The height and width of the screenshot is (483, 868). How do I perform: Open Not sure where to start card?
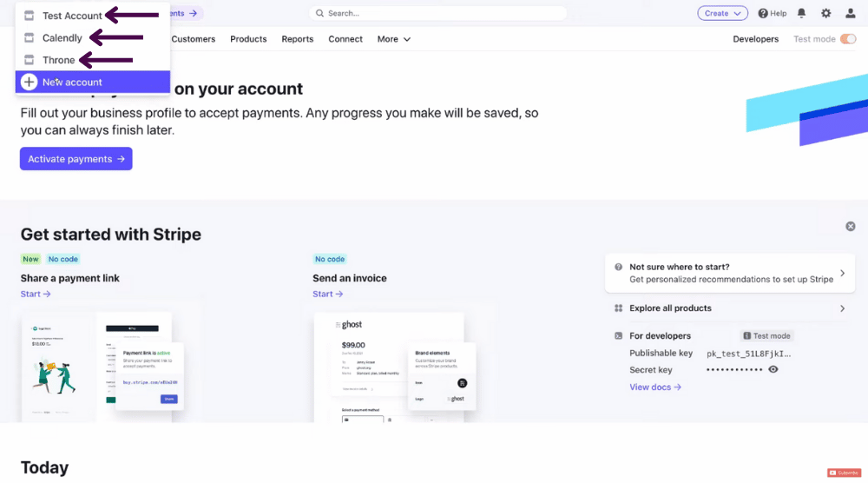(730, 273)
